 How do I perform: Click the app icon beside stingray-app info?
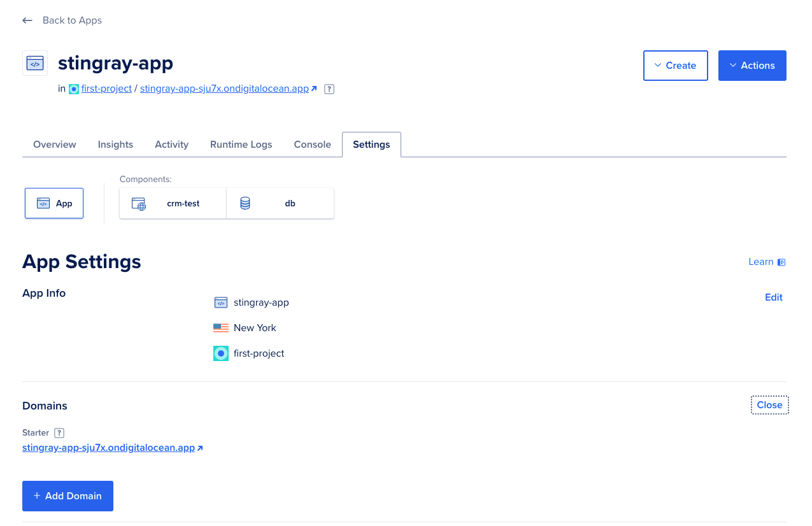coord(221,302)
